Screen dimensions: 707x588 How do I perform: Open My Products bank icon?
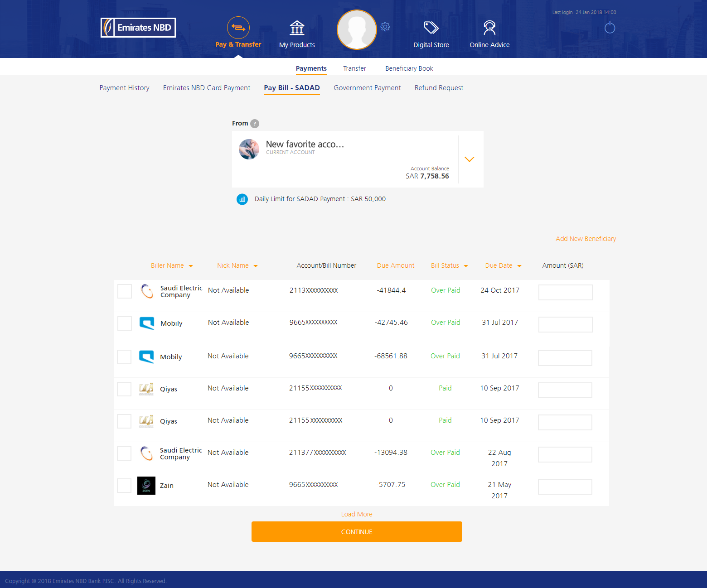tap(297, 28)
